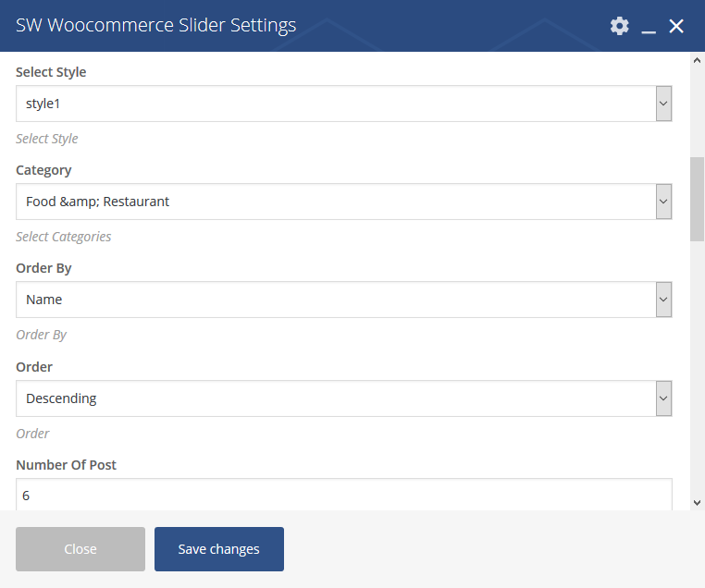
Task: Expand the Category chevron arrow
Action: tap(663, 202)
